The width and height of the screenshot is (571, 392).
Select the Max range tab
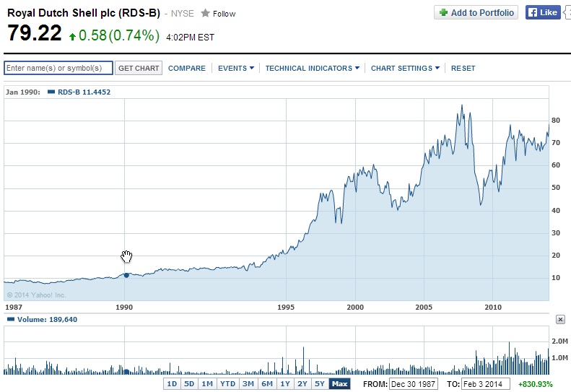coord(340,383)
